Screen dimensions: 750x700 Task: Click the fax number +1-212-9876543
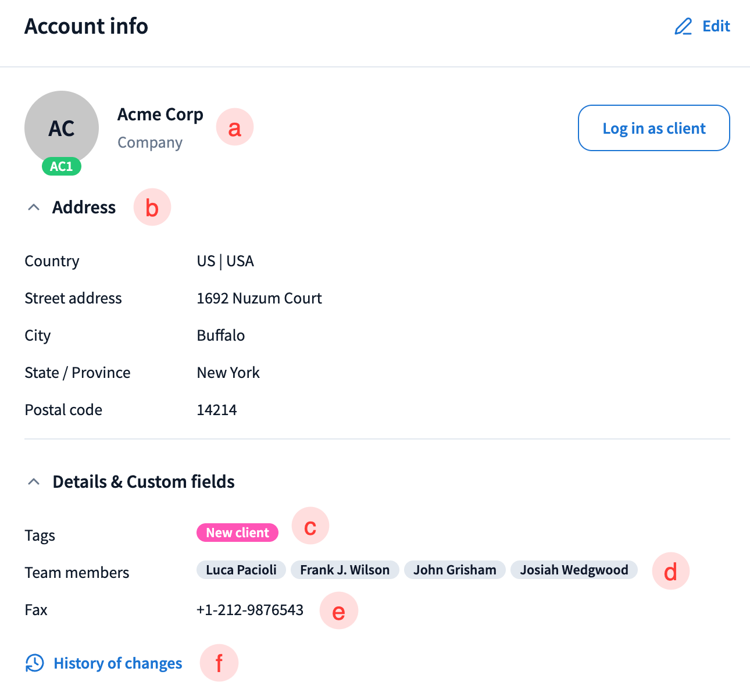click(250, 610)
